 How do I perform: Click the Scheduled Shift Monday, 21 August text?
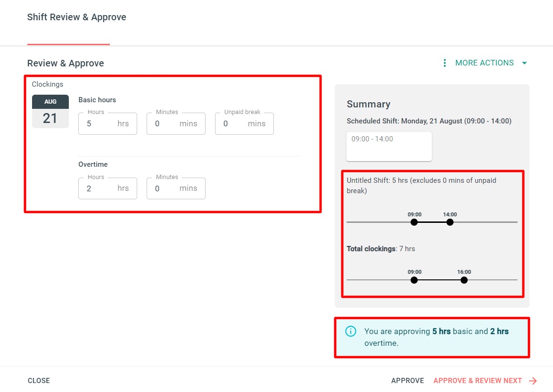click(429, 121)
